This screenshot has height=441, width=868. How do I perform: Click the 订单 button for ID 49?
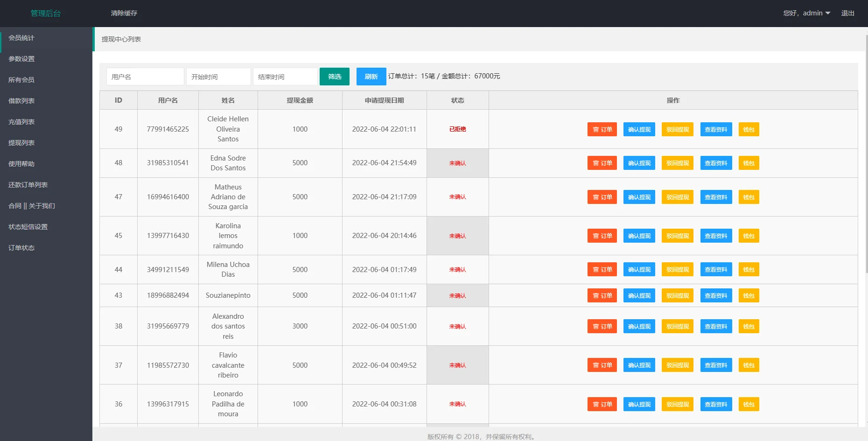pyautogui.click(x=602, y=129)
